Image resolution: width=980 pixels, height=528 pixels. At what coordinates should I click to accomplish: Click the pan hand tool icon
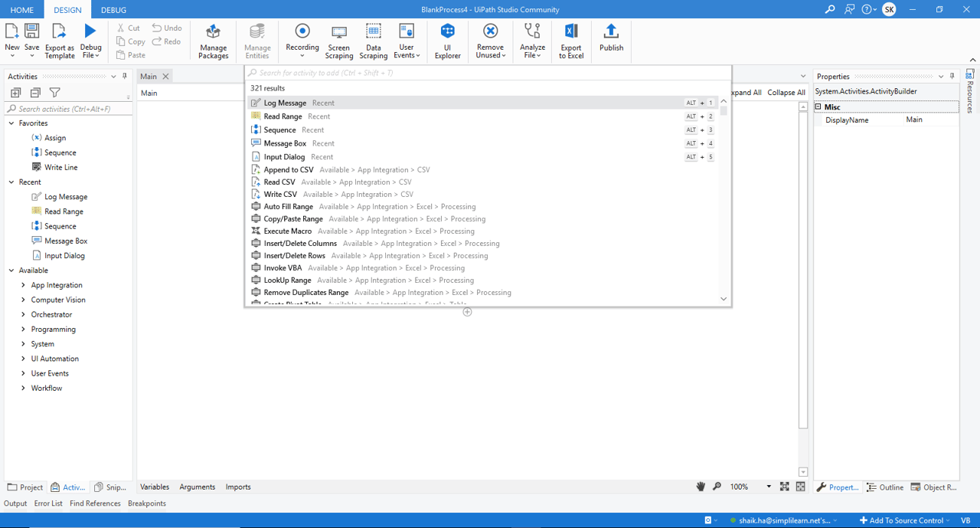coord(700,487)
